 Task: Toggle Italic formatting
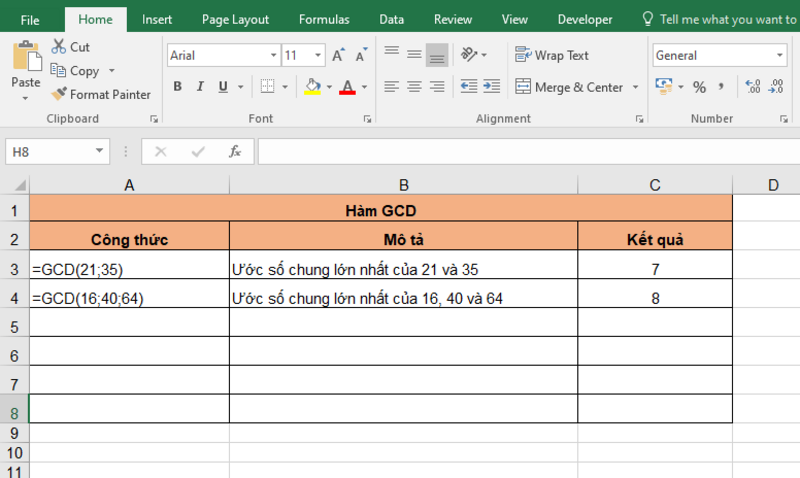[200, 86]
